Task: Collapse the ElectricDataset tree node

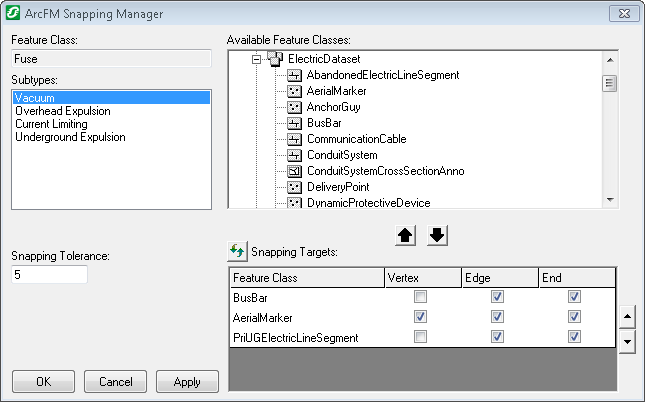Action: [x=256, y=59]
